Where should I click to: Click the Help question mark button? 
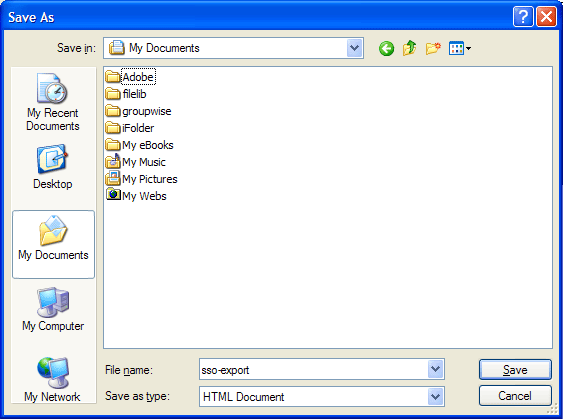click(x=523, y=17)
